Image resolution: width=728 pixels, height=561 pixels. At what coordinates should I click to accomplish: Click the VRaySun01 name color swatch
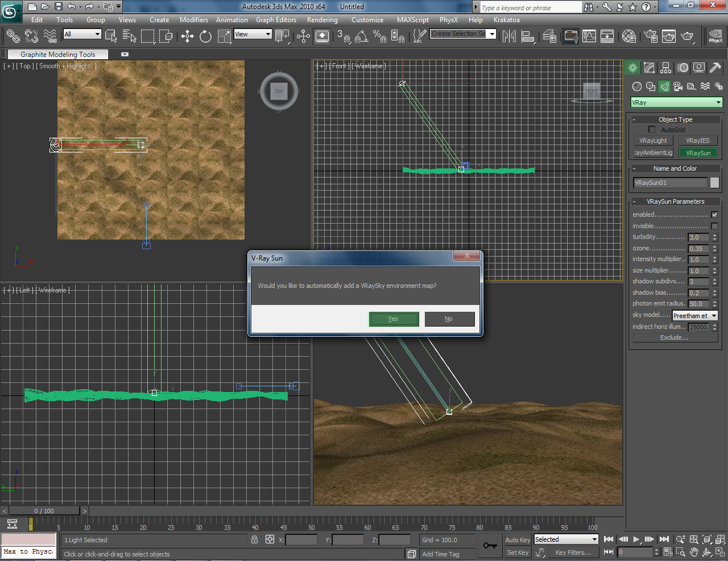click(715, 182)
